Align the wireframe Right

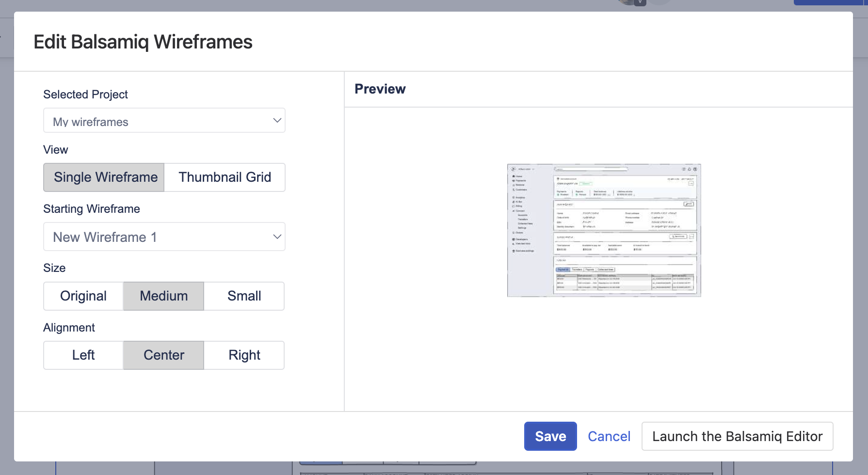[244, 355]
